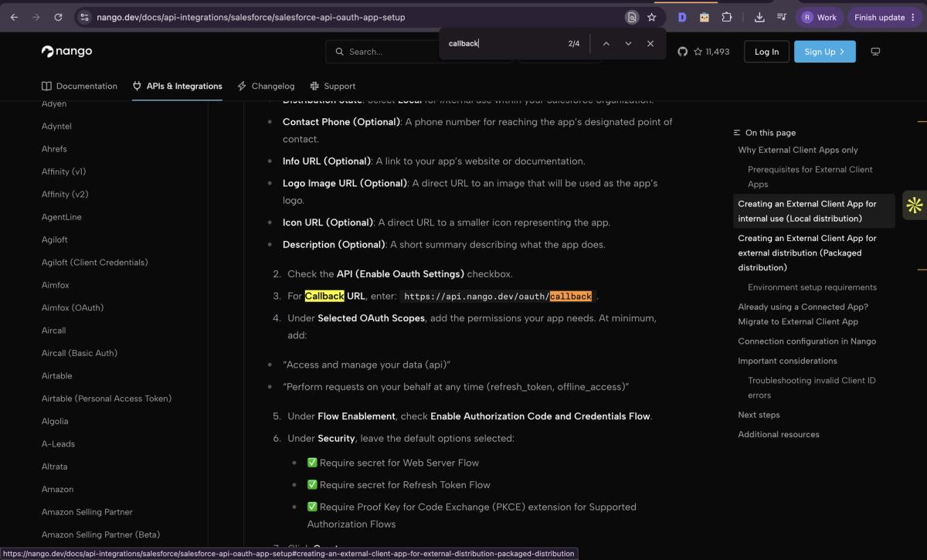
Task: Open site information icon in address bar
Action: tap(85, 17)
